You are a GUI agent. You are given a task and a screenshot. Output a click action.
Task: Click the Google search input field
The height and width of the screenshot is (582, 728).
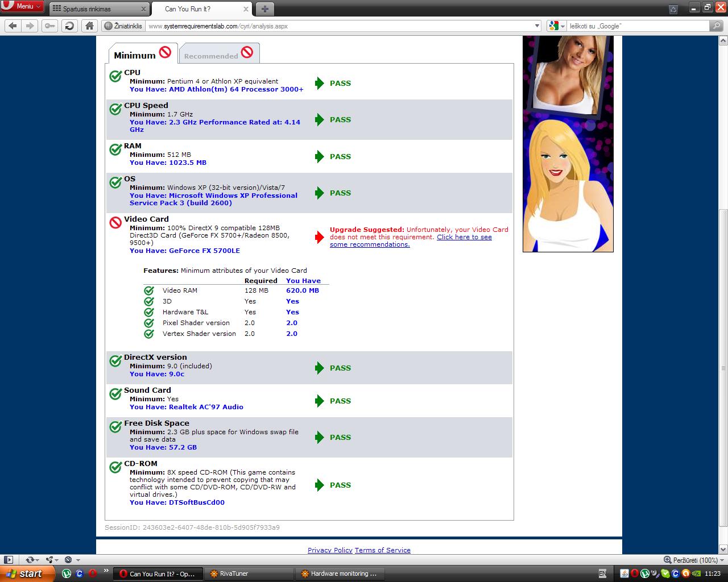point(638,26)
